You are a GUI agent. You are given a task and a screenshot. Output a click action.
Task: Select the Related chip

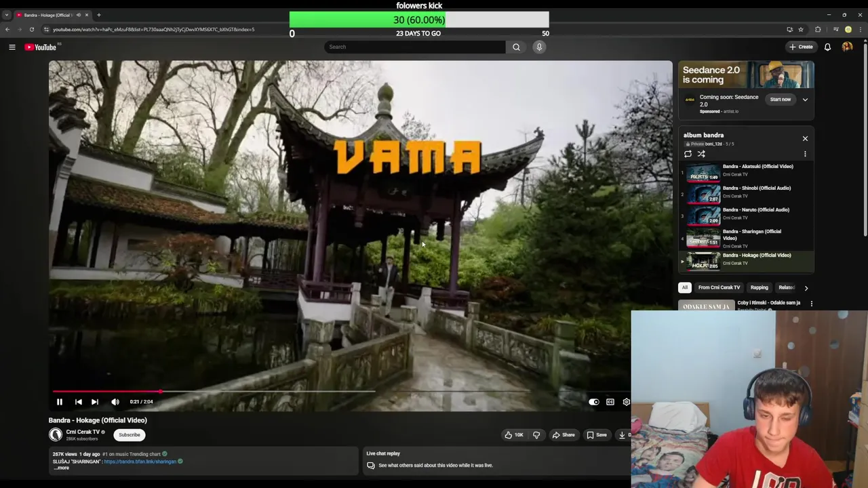[786, 287]
